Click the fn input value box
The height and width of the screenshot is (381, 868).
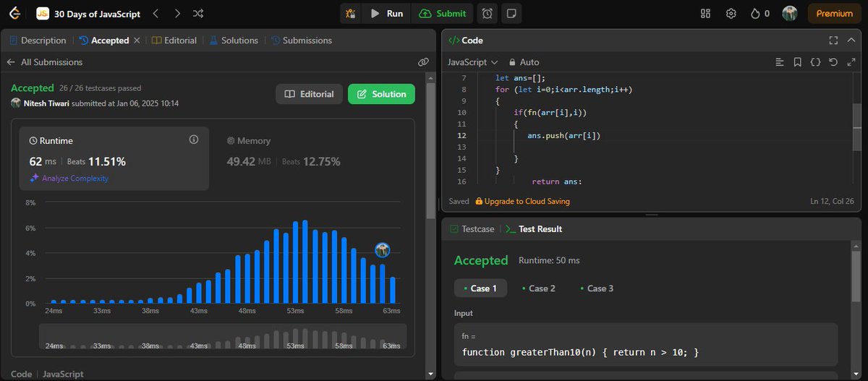pos(645,344)
